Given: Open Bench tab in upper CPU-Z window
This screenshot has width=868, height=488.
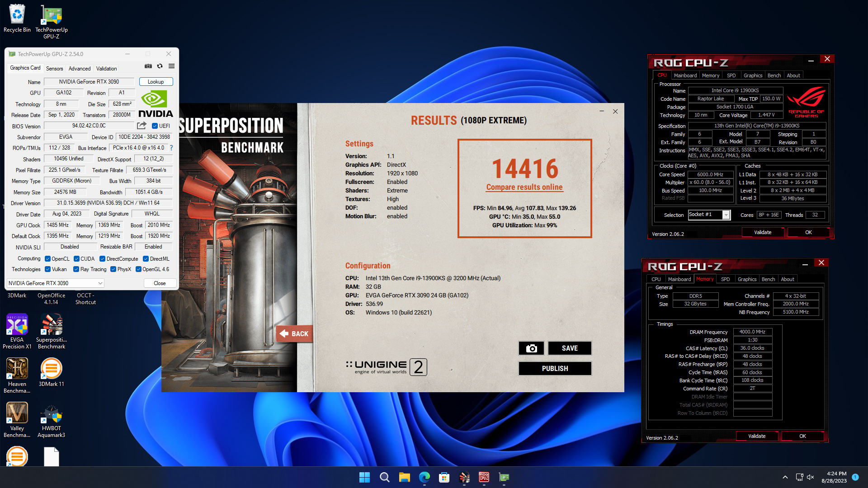Looking at the screenshot, I should click(x=774, y=75).
